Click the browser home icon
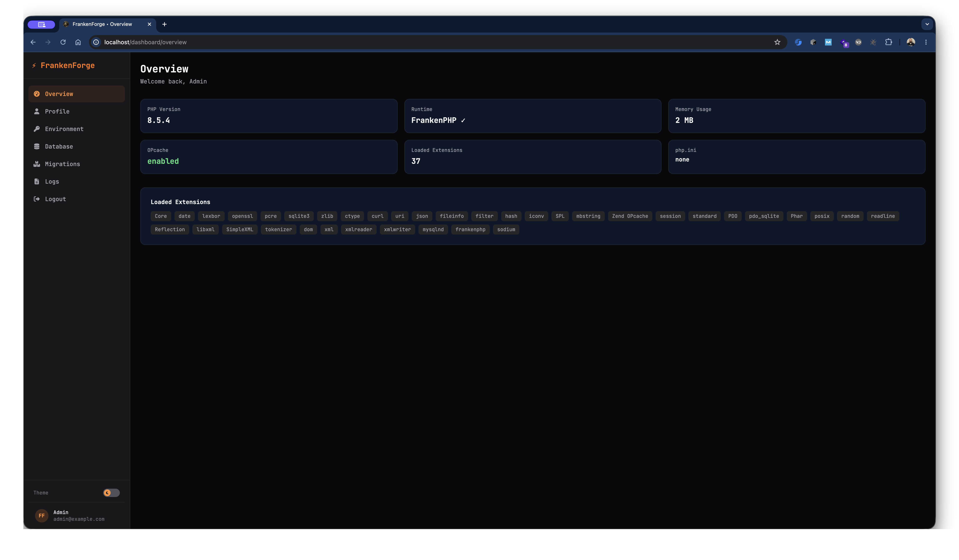This screenshot has height=560, width=959. coord(78,42)
